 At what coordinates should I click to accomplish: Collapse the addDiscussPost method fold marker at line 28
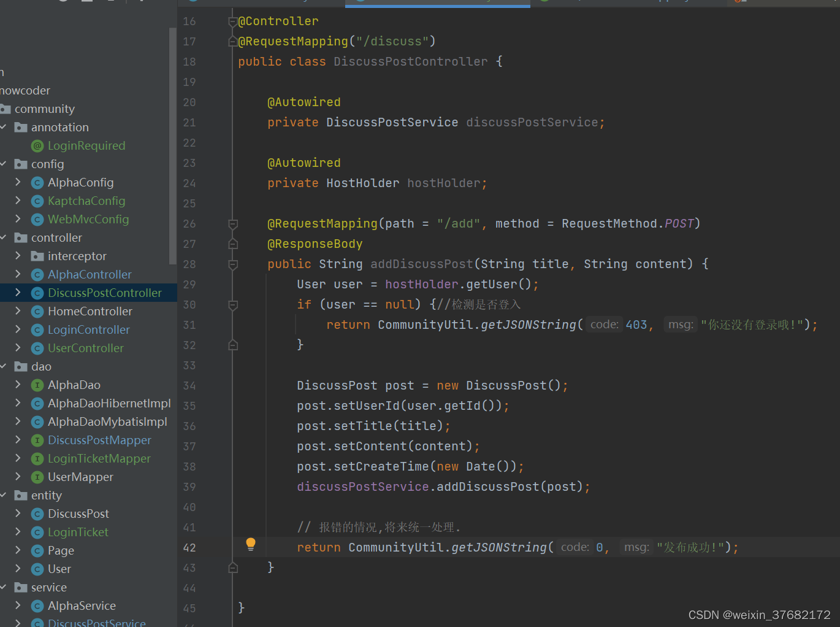click(x=233, y=264)
